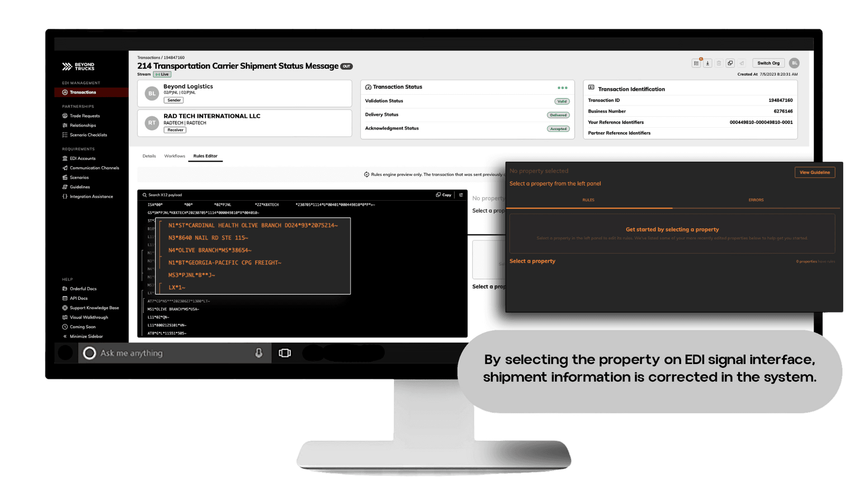The width and height of the screenshot is (868, 488).
Task: Click the Copy payload button icon
Action: (x=443, y=195)
